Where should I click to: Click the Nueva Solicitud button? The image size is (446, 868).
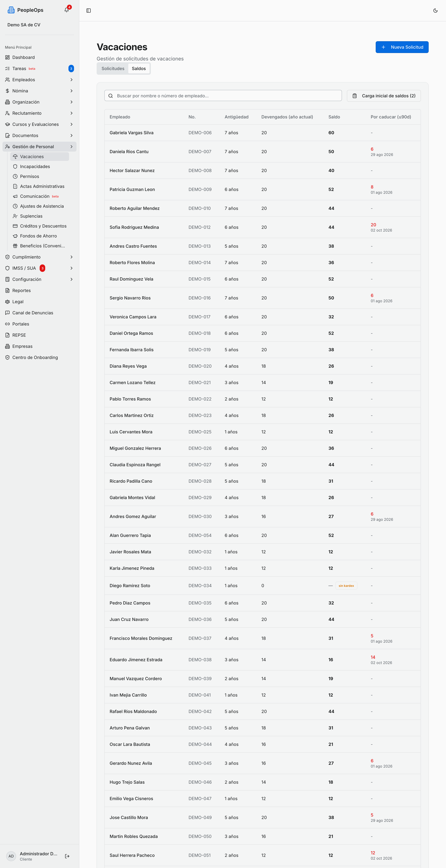pyautogui.click(x=402, y=47)
